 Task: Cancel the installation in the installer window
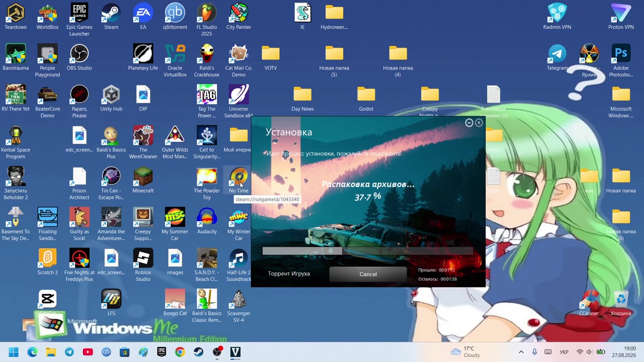368,274
